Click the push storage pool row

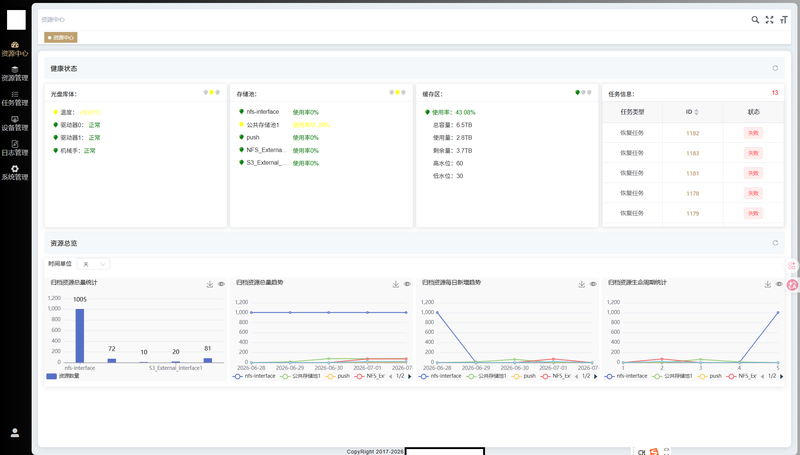click(279, 137)
